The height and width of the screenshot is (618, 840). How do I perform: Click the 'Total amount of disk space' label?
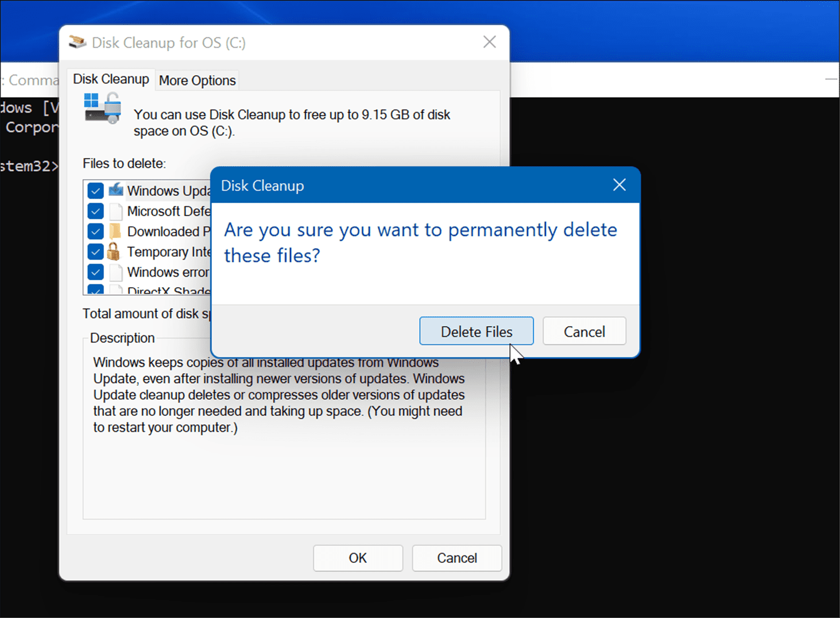[146, 314]
